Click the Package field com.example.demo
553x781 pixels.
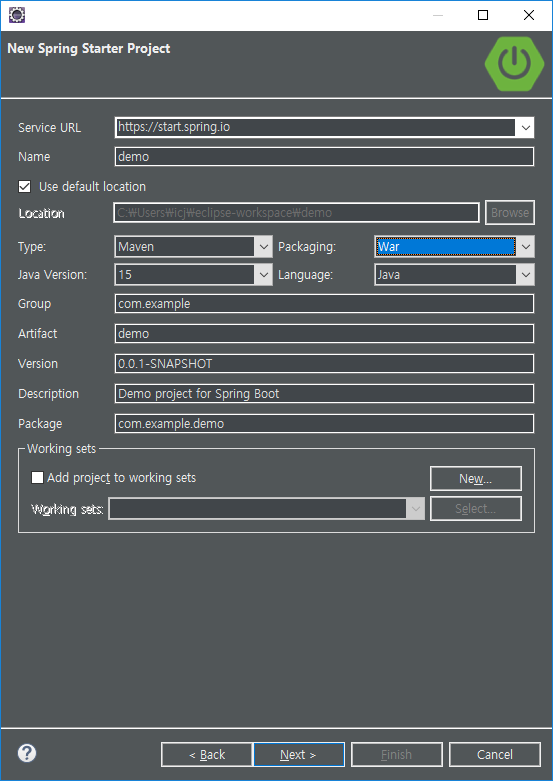click(x=324, y=423)
